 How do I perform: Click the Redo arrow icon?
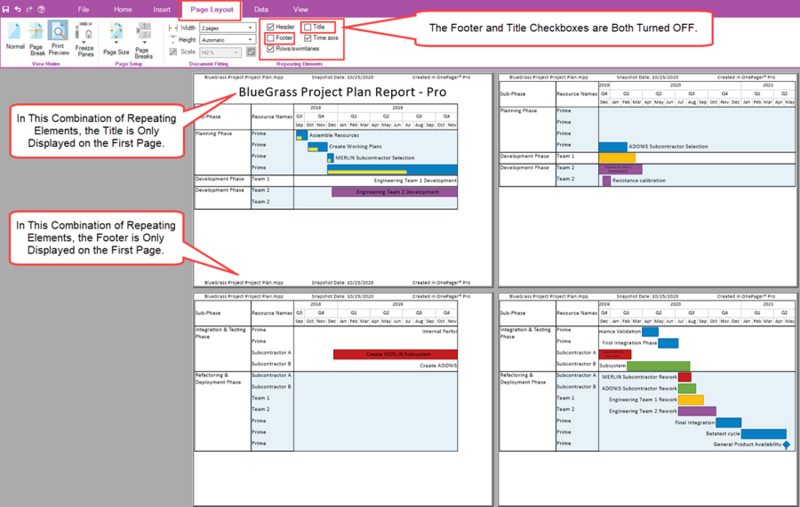pos(29,9)
